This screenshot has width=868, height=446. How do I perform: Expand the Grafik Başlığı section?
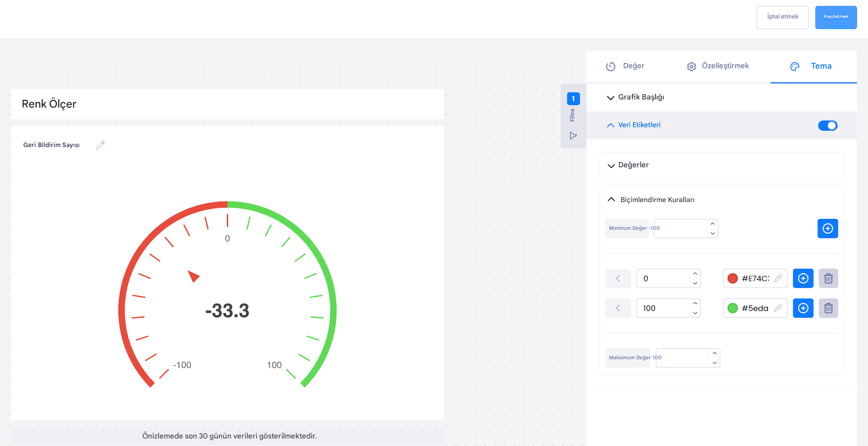(641, 97)
